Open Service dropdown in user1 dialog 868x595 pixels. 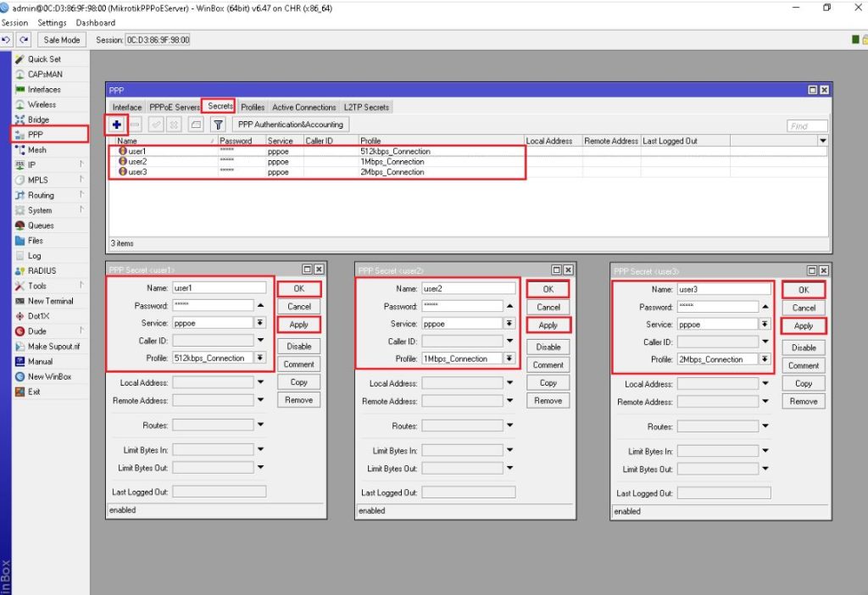click(260, 323)
